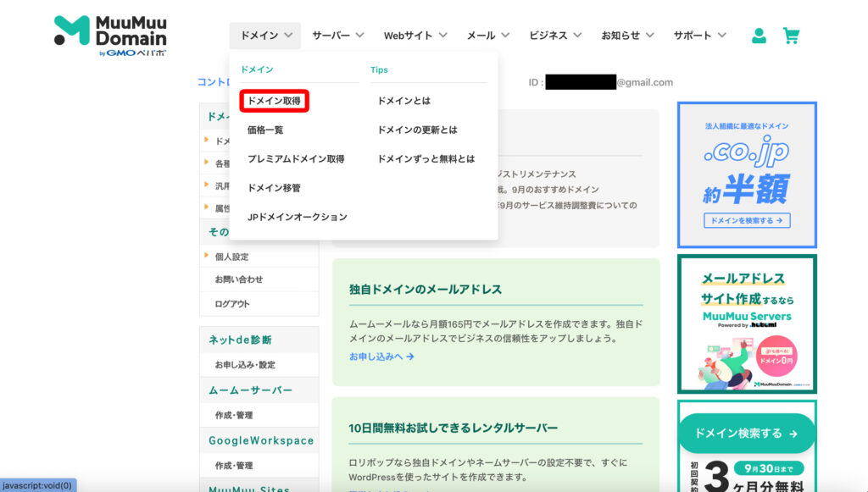The width and height of the screenshot is (868, 492).
Task: Open 作成・管理 under ムームーサーバー
Action: click(234, 415)
